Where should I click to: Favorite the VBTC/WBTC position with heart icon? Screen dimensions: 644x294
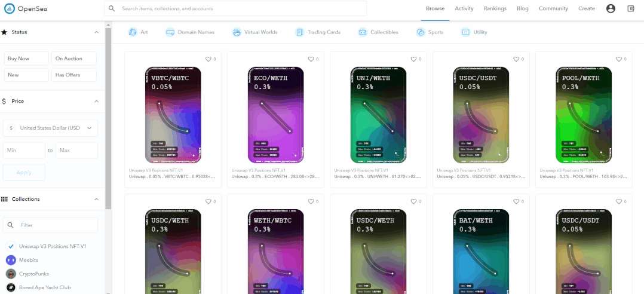point(208,59)
